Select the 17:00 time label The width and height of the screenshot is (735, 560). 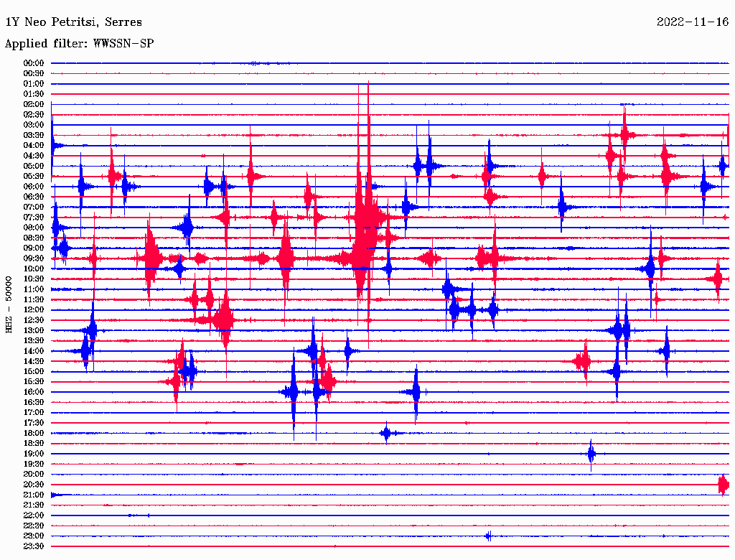(33, 413)
